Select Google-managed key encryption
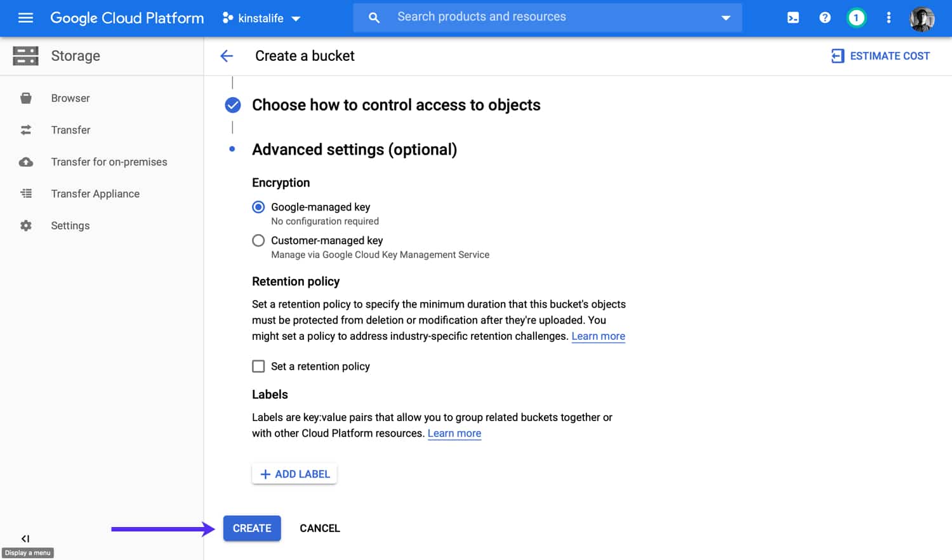Image resolution: width=952 pixels, height=560 pixels. 258,207
